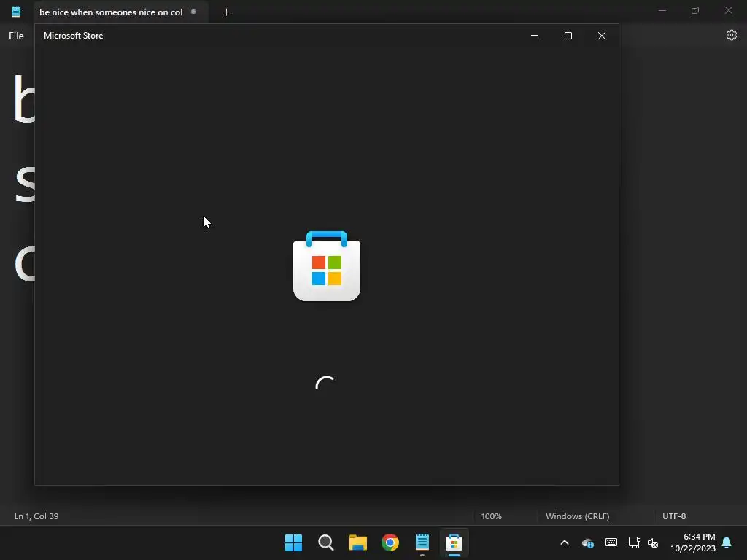
Task: Click the Microsoft Store shopping bag logo
Action: pyautogui.click(x=327, y=266)
